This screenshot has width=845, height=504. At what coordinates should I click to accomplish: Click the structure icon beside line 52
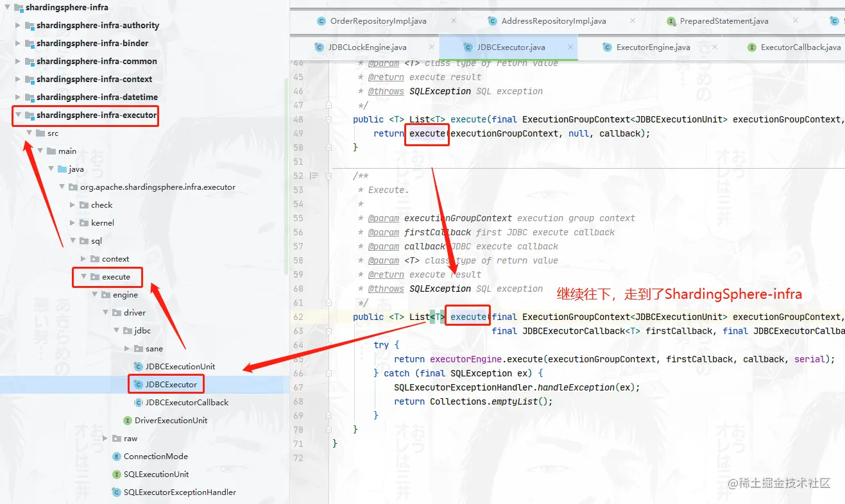[x=314, y=176]
